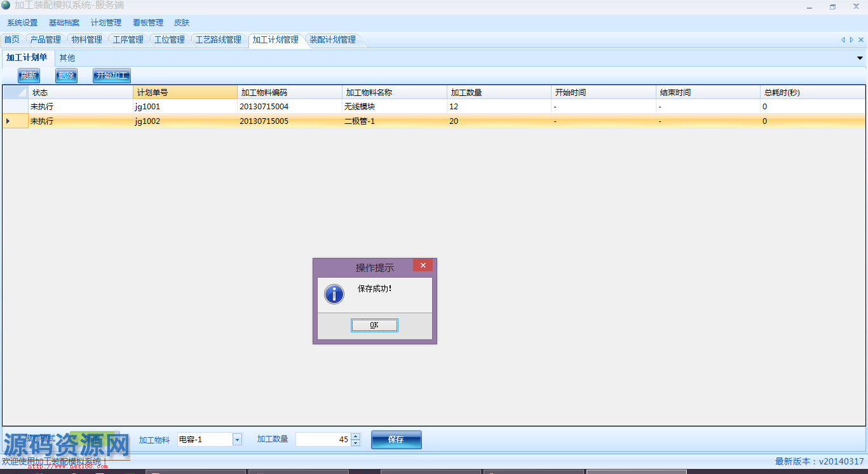Open the 加工物料 combo box dropdown arrow
The height and width of the screenshot is (474, 868).
pos(237,440)
